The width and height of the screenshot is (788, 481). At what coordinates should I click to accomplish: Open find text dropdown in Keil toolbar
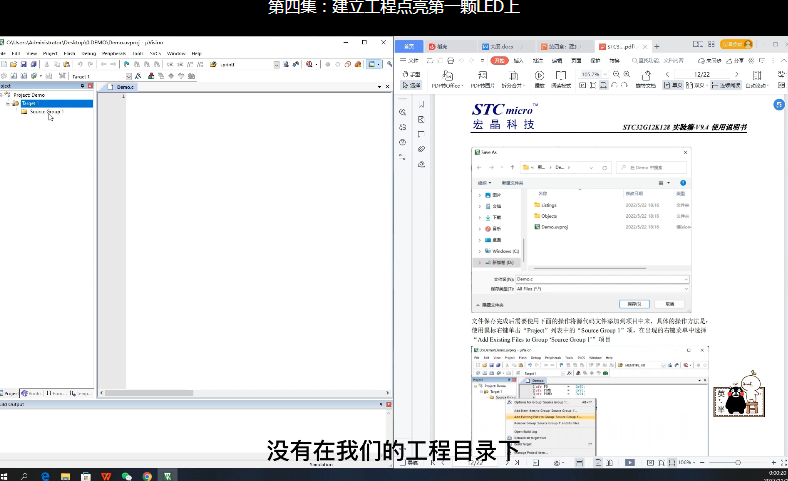tap(276, 64)
